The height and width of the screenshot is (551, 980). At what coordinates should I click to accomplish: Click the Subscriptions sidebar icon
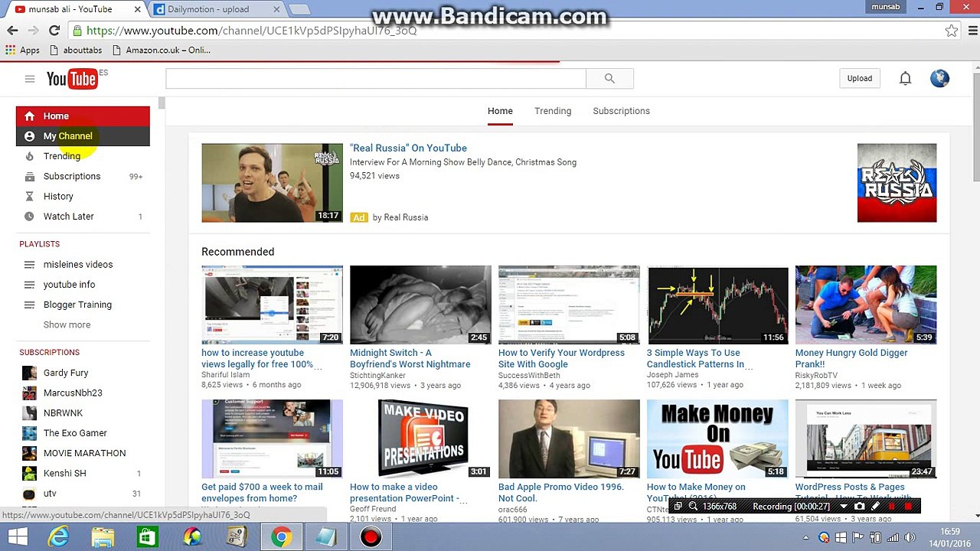pyautogui.click(x=29, y=176)
